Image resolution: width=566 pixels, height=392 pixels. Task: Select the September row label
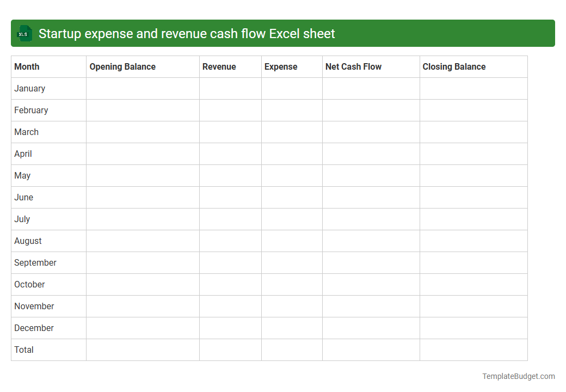pos(35,262)
